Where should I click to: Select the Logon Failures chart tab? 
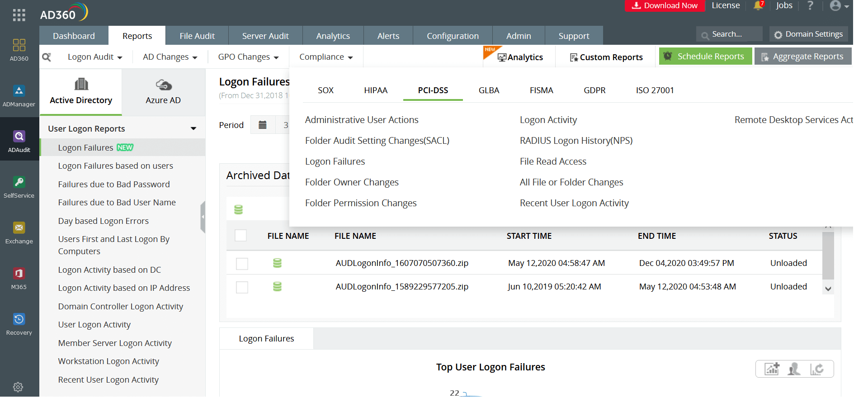(x=266, y=339)
